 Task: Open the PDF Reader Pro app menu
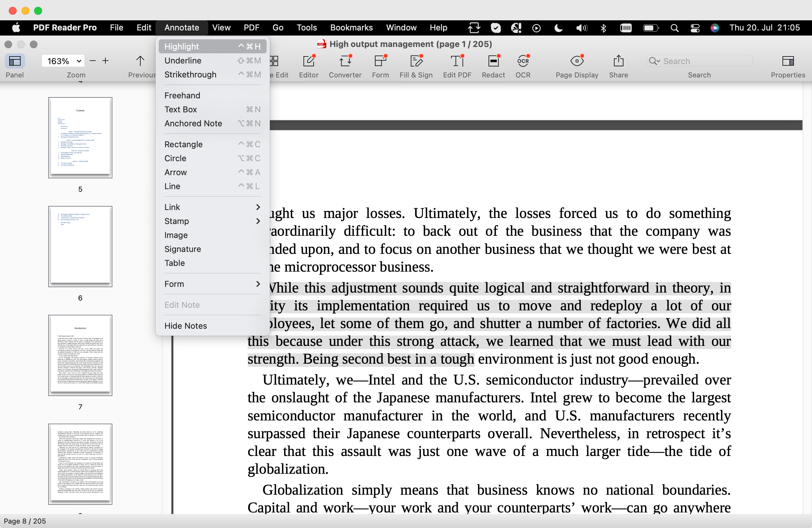[x=65, y=28]
